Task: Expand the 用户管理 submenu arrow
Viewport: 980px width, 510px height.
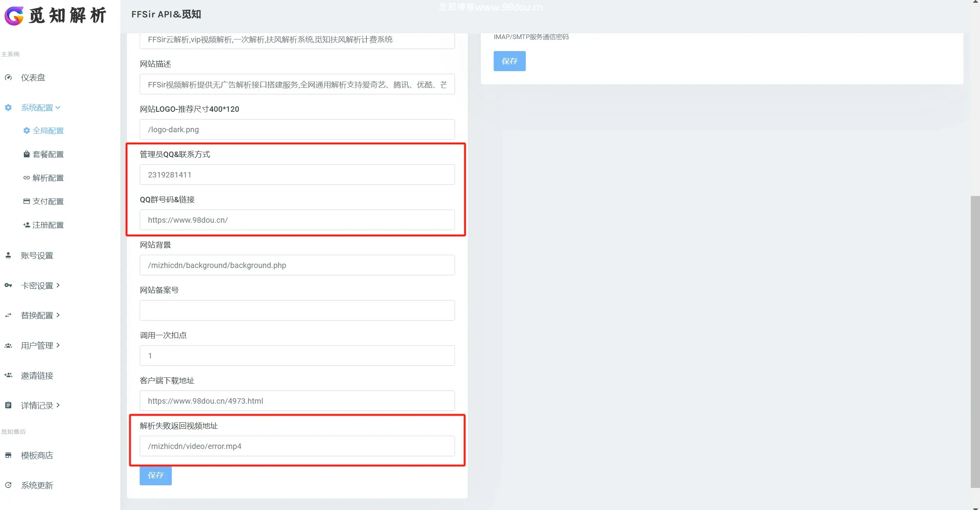Action: pos(58,345)
